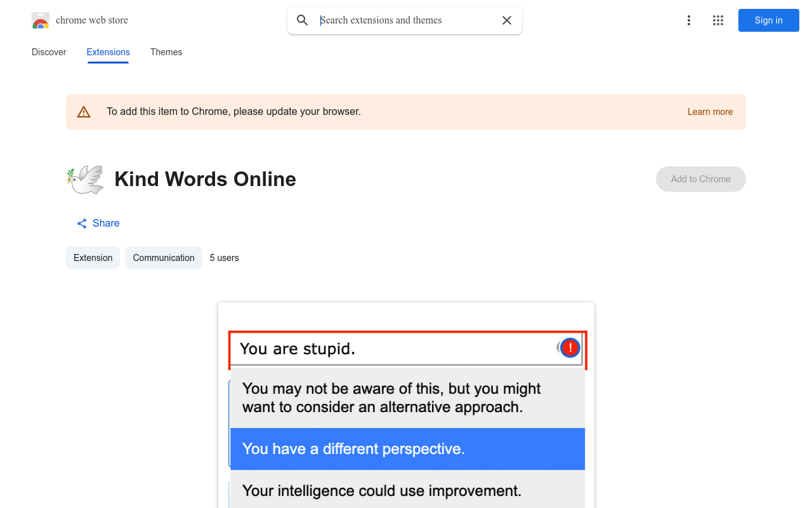Click the warning triangle icon in the banner
Viewport: 812px width, 508px height.
pyautogui.click(x=84, y=112)
